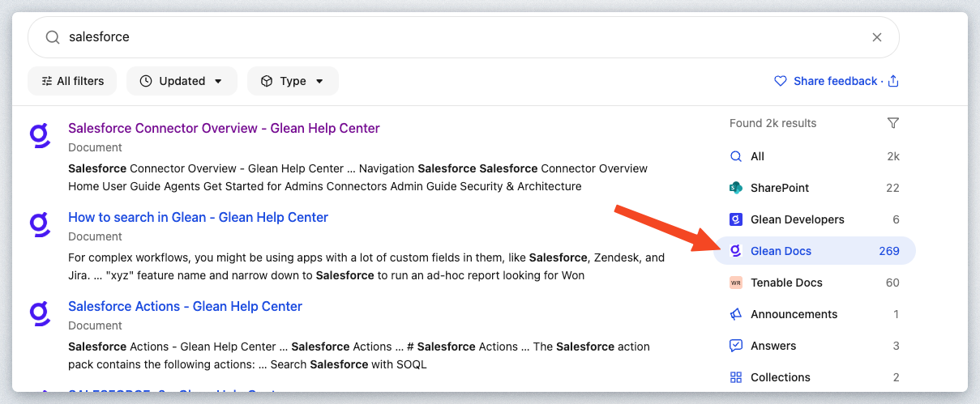980x404 pixels.
Task: Open the All filters panel
Action: (72, 81)
